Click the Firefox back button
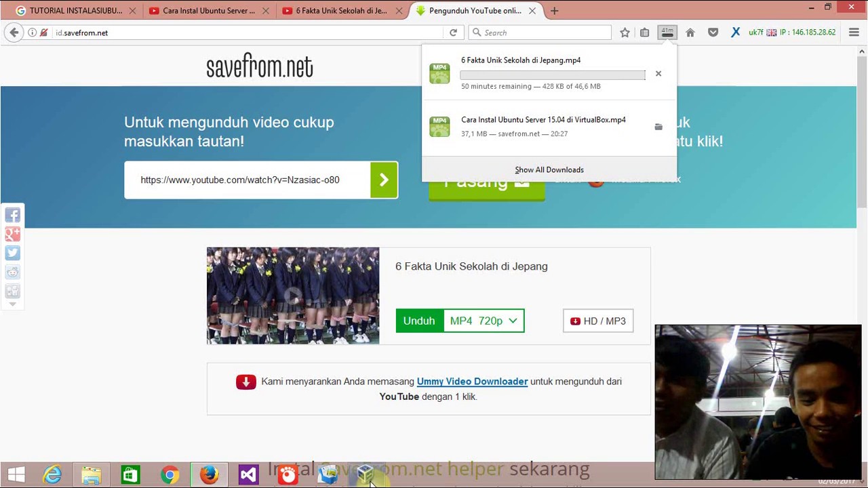Screen dimensions: 868x488 click(14, 33)
